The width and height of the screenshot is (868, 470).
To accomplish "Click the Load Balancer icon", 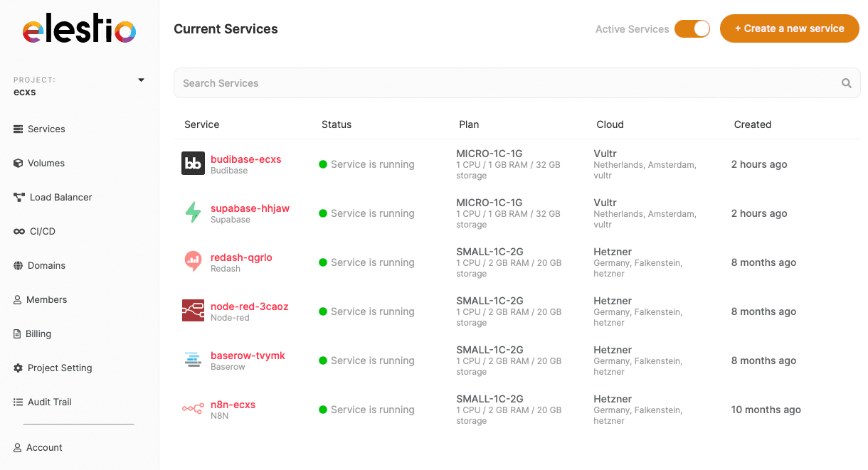I will click(x=19, y=197).
